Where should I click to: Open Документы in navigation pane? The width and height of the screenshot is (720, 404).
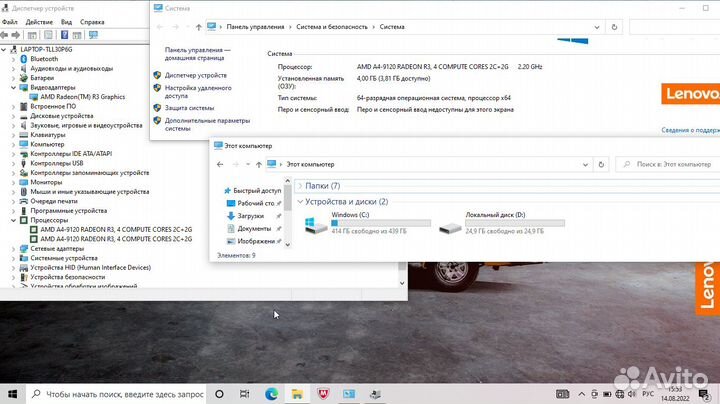(254, 229)
